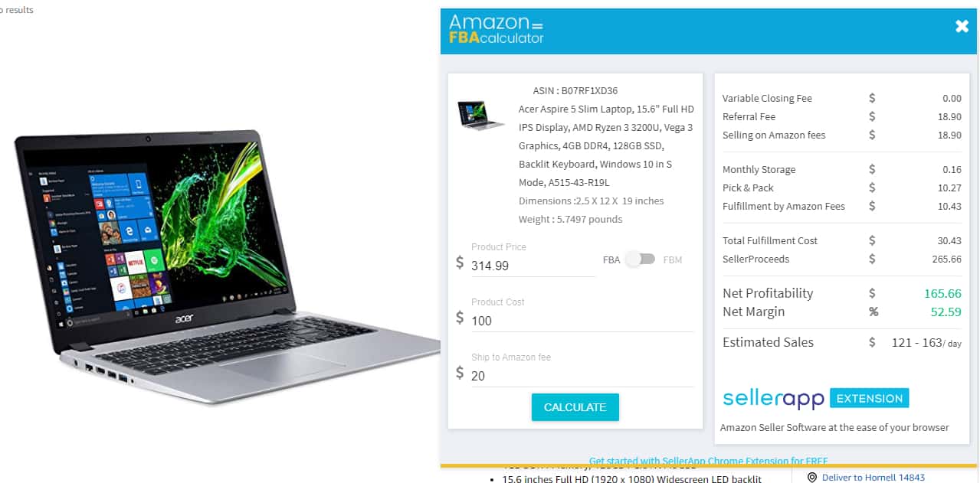
Task: Click the CALCULATE button
Action: click(575, 407)
